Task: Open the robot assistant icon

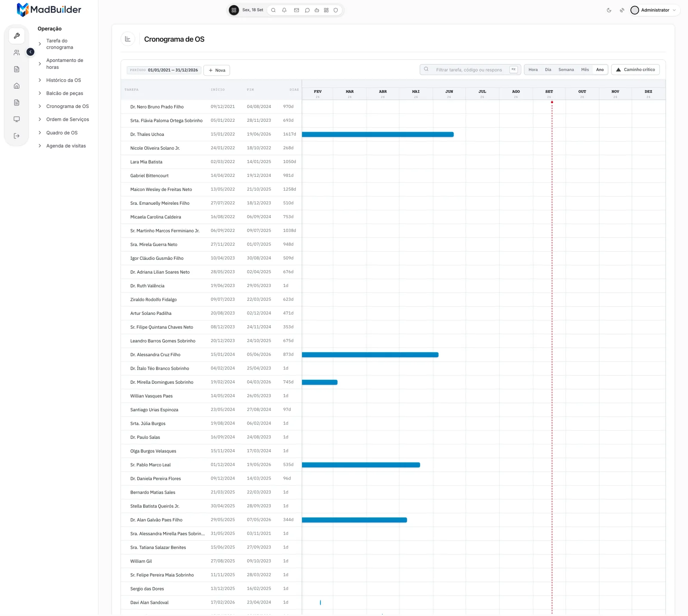Action: pos(316,10)
